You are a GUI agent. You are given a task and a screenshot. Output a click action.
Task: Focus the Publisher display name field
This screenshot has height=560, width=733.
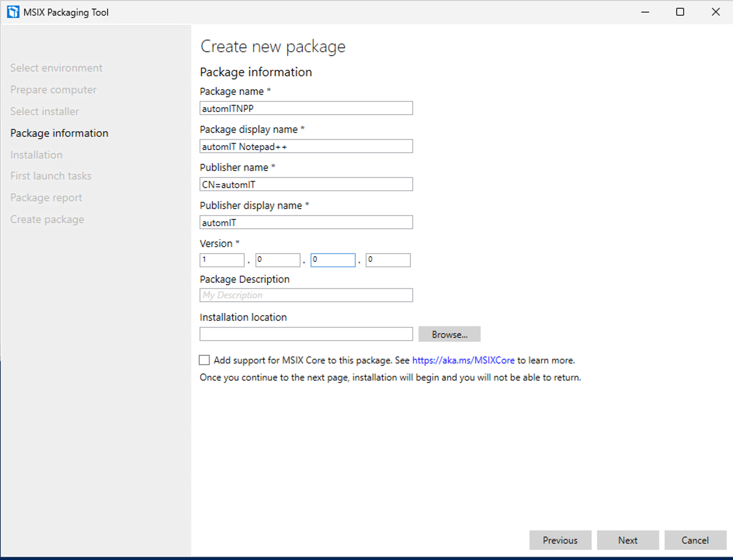[x=306, y=223]
